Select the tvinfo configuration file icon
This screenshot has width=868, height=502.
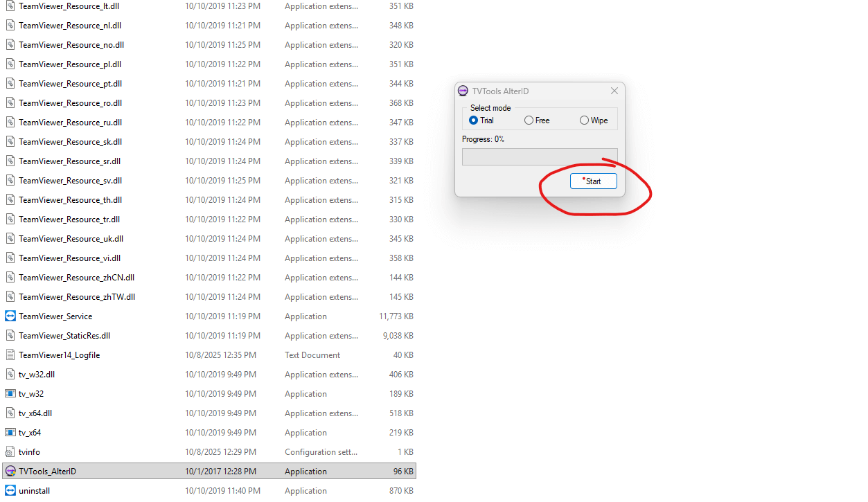point(10,452)
